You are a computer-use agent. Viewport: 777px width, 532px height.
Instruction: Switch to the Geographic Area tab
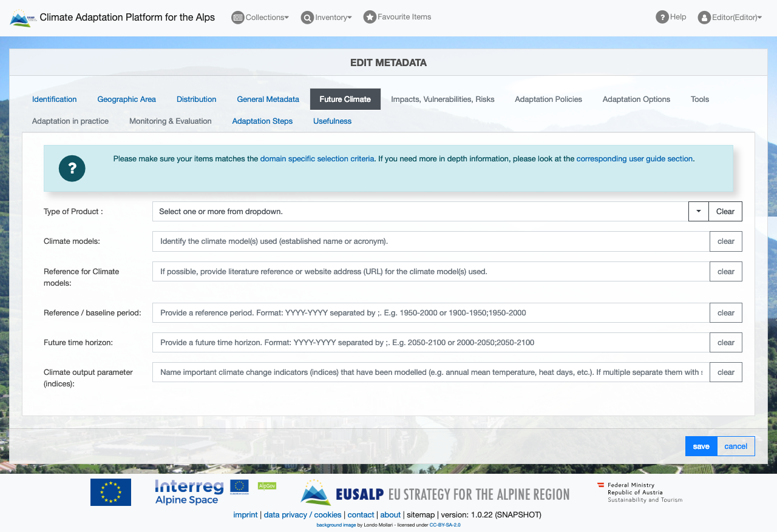point(126,99)
